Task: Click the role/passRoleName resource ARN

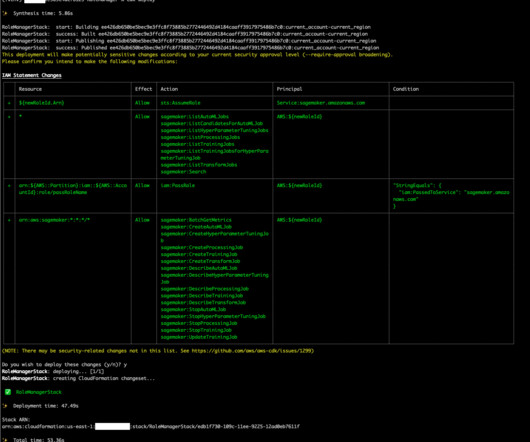Action: 73,189
